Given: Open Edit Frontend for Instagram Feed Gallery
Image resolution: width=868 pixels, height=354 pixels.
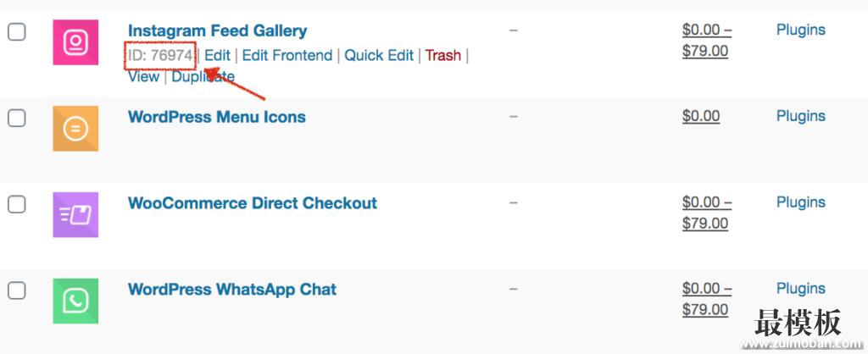Looking at the screenshot, I should [287, 55].
